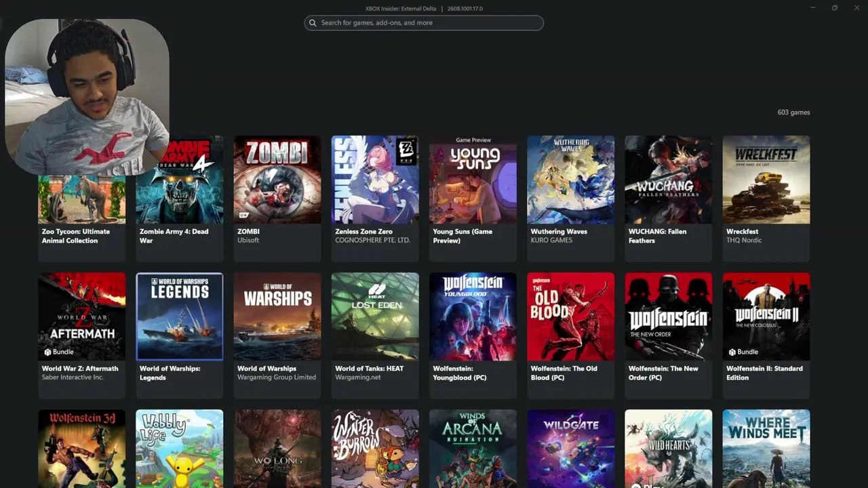Choose the Wildgate cover image
This screenshot has width=868, height=488.
pos(570,449)
